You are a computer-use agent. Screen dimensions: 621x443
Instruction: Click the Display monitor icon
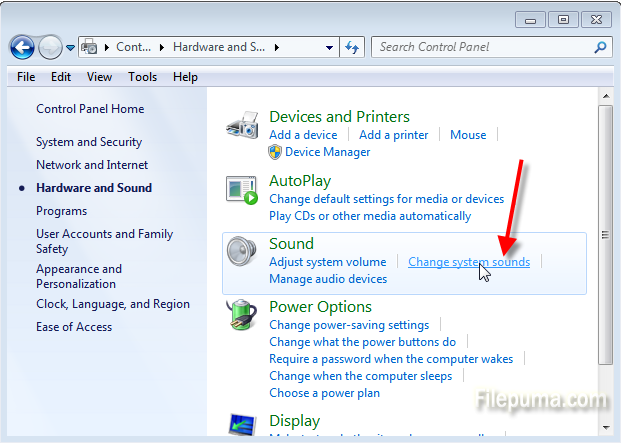click(x=242, y=426)
